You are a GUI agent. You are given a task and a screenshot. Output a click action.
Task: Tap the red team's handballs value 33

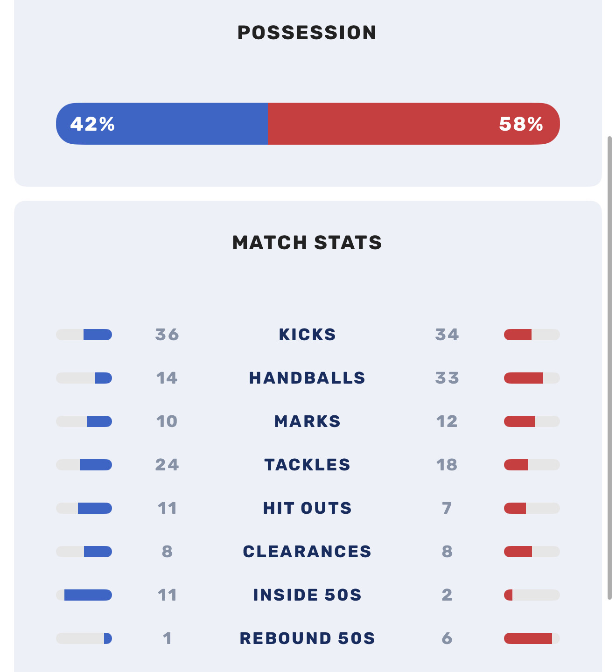pos(447,378)
